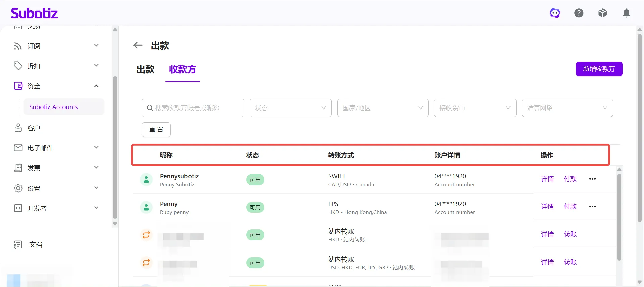Open 文档 in sidebar

point(36,245)
